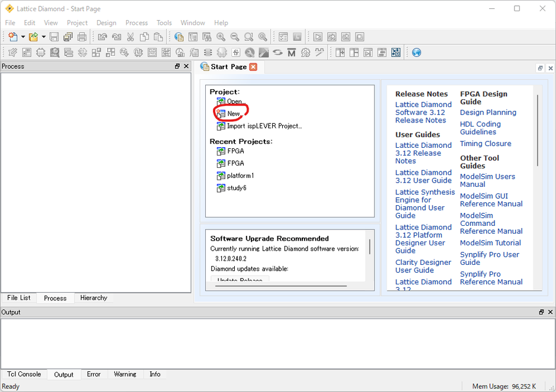Open the Process menu
Image resolution: width=556 pixels, height=392 pixels.
point(137,22)
